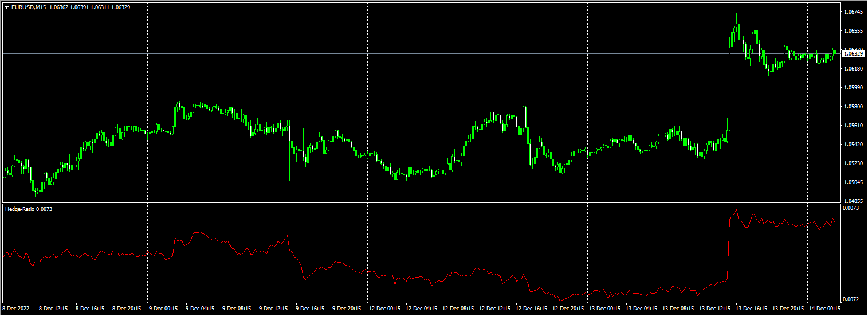This screenshot has width=868, height=316.
Task: Click the 1.05610 price scale label
Action: (854, 125)
